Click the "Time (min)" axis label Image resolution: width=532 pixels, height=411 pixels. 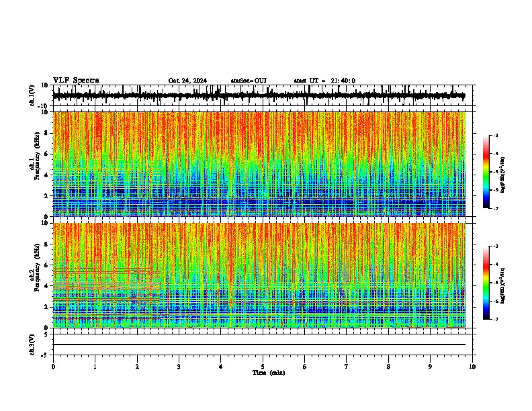(x=269, y=373)
